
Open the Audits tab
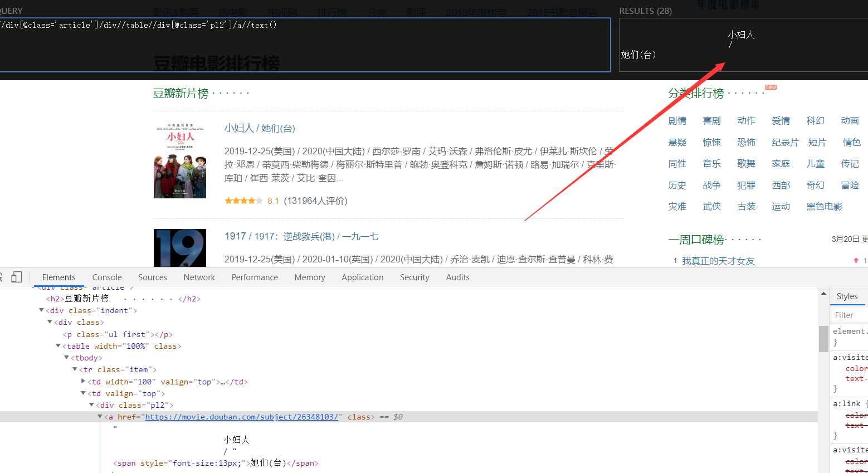tap(458, 277)
